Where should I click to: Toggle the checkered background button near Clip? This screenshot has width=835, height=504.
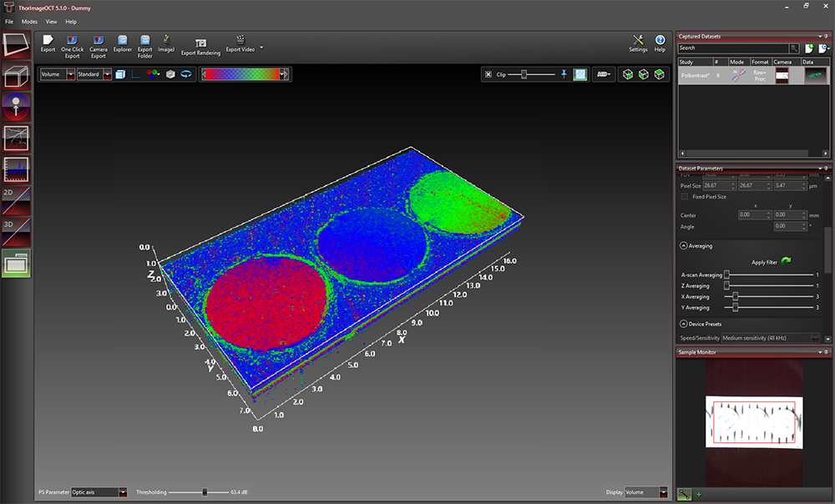click(x=580, y=74)
